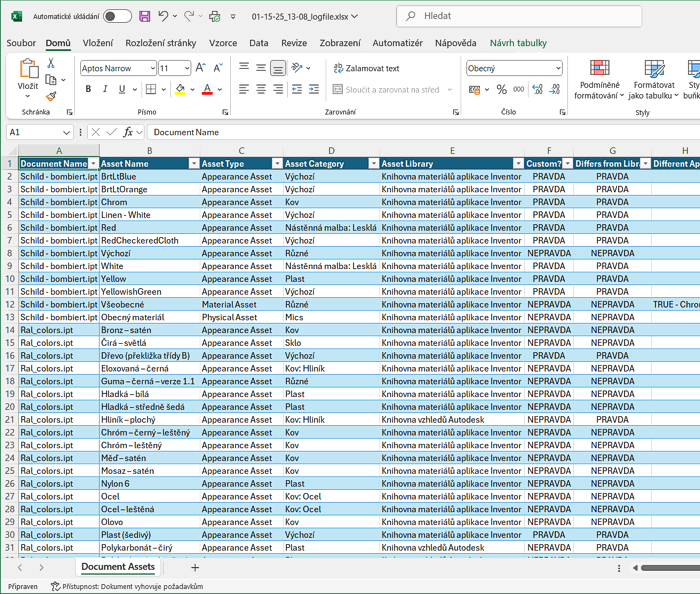Toggle bold formatting
Image resolution: width=700 pixels, height=594 pixels.
[x=88, y=89]
